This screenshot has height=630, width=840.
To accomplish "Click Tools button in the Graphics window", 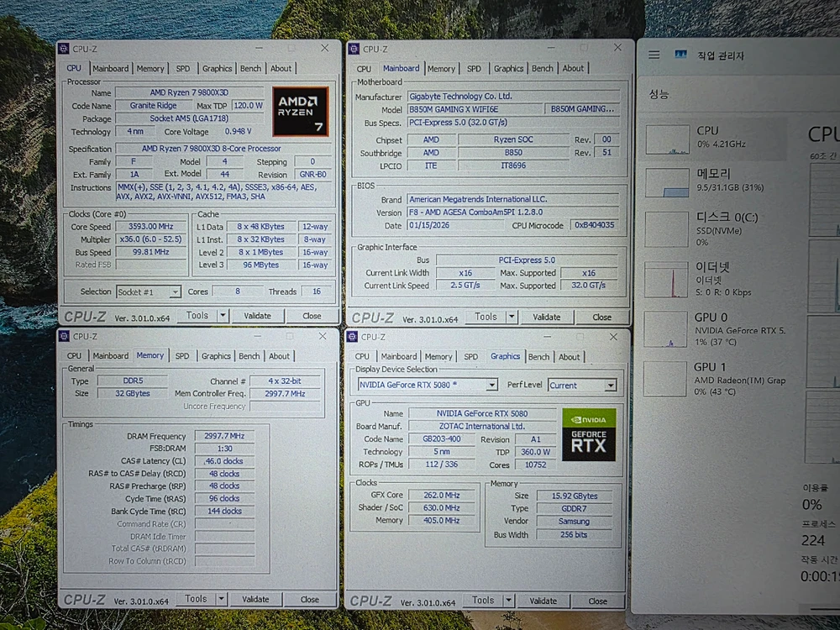I will 483,601.
